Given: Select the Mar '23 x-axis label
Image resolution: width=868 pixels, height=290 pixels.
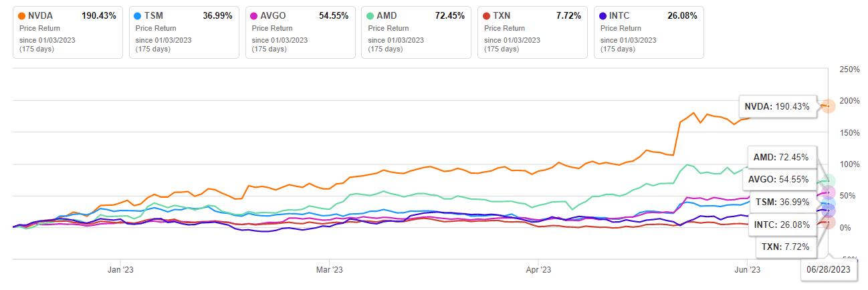Looking at the screenshot, I should 329,270.
